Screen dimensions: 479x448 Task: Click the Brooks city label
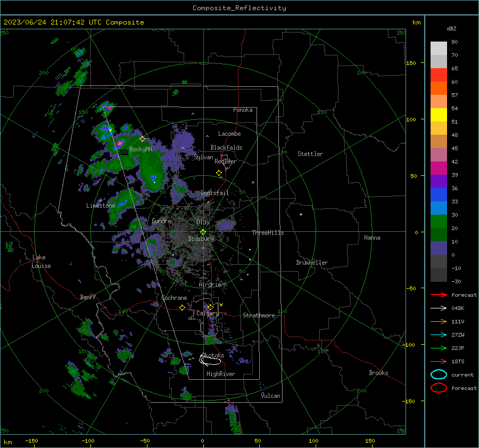pos(378,373)
